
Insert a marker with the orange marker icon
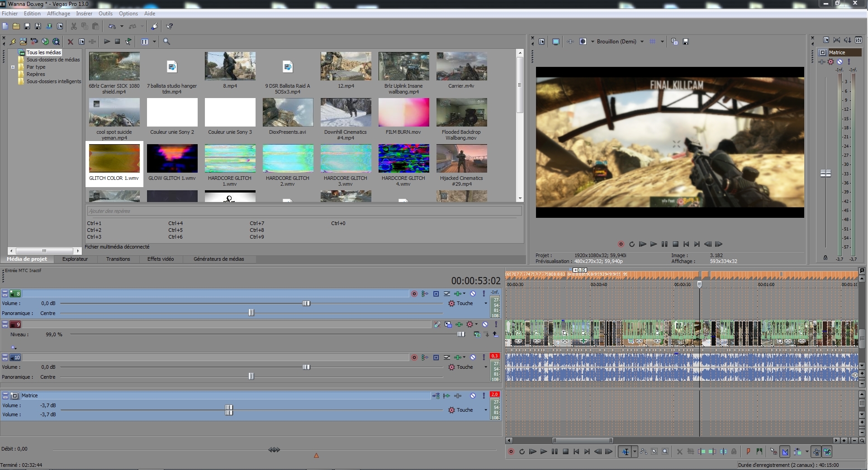pos(748,451)
